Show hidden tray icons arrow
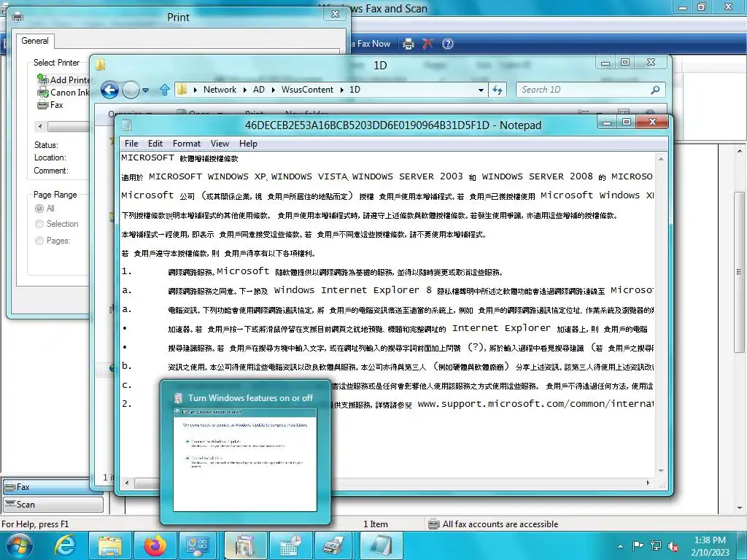Viewport: 747px width, 560px height. (x=620, y=546)
